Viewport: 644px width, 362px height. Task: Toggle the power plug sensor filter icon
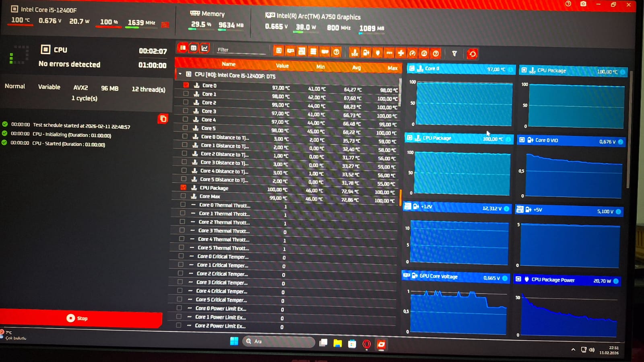(x=378, y=53)
